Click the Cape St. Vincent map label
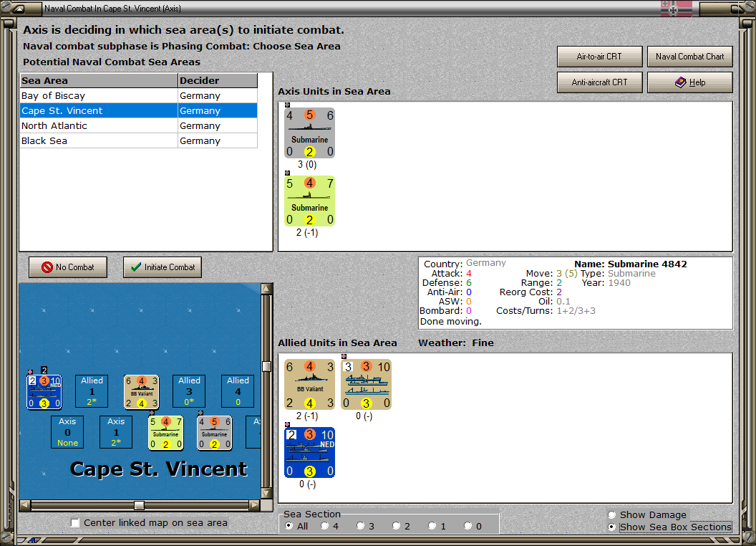This screenshot has width=756, height=546. pyautogui.click(x=159, y=469)
